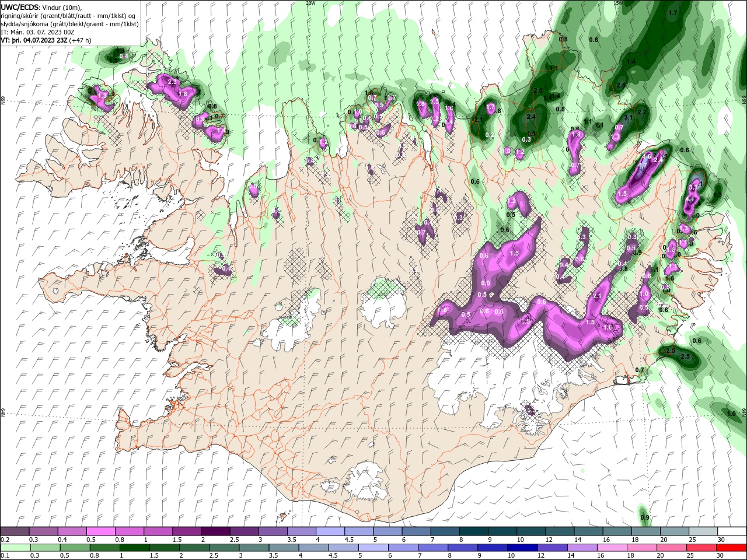Click the white snow legend swatch after 30
The image size is (747, 560).
click(x=732, y=531)
